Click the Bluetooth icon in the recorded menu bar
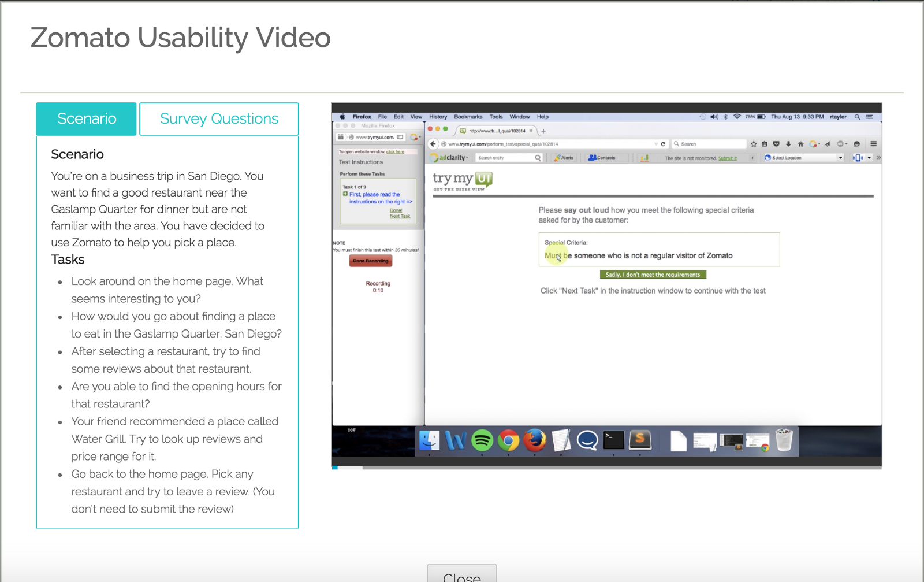Image resolution: width=924 pixels, height=582 pixels. pos(726,117)
